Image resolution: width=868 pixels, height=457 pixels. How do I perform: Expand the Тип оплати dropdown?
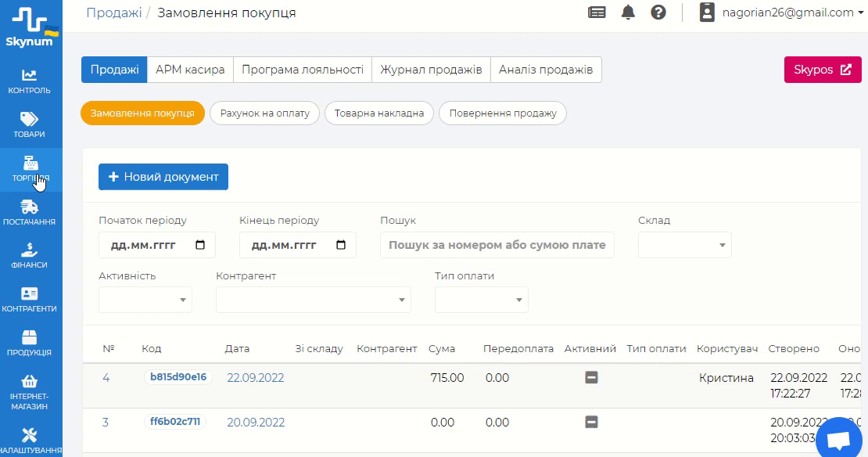click(482, 300)
